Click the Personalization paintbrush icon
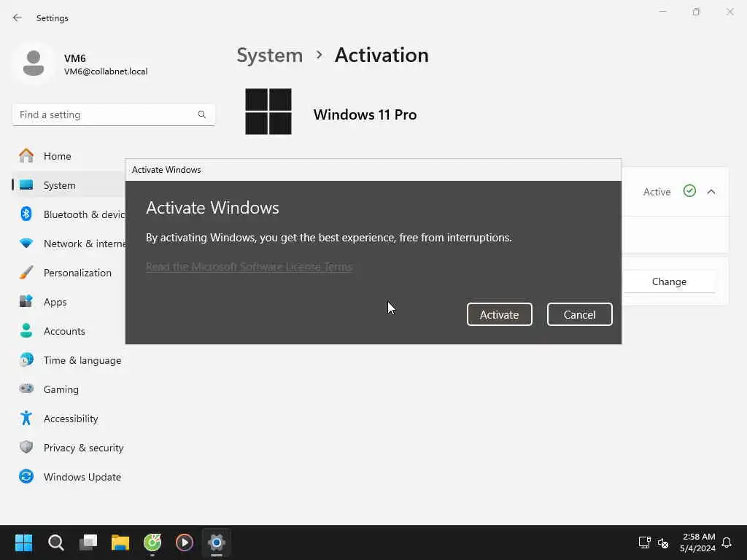 26,273
